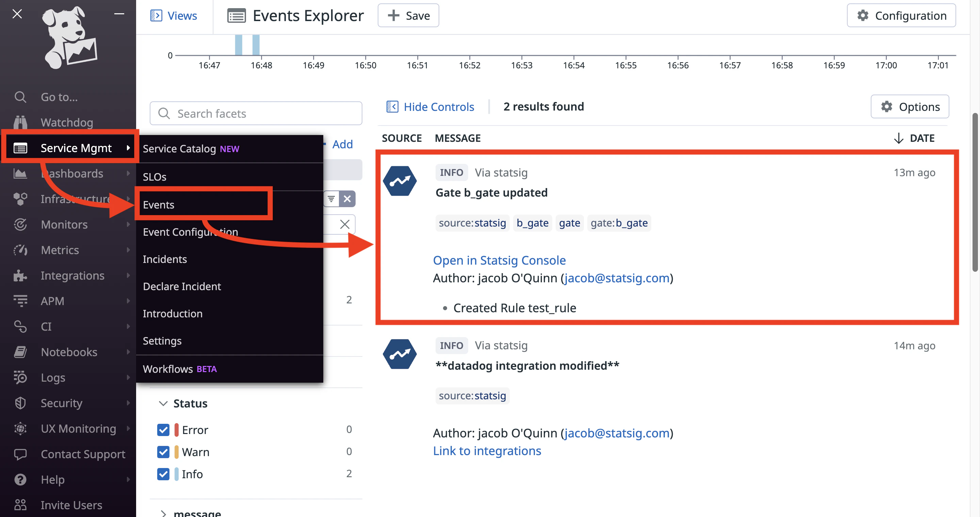Navigate to Integrations via its sidebar icon

(x=20, y=275)
